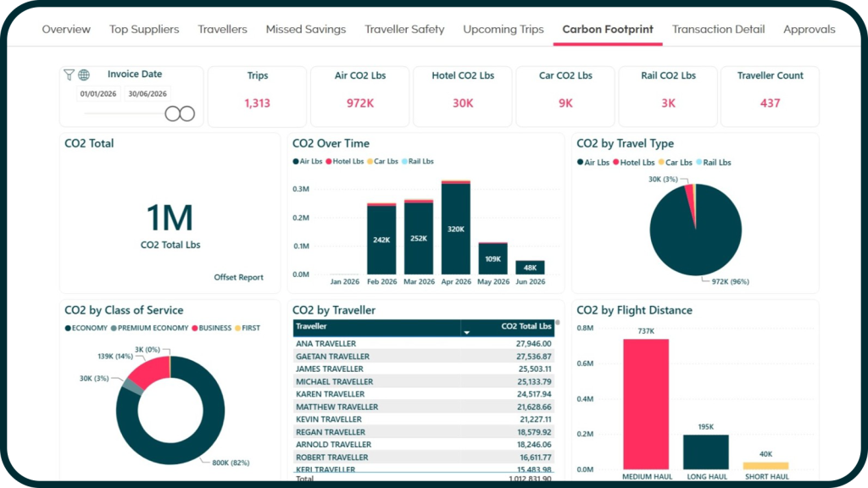Select the Feb 2026 bar labeled 242K
The image size is (868, 488).
click(x=381, y=240)
